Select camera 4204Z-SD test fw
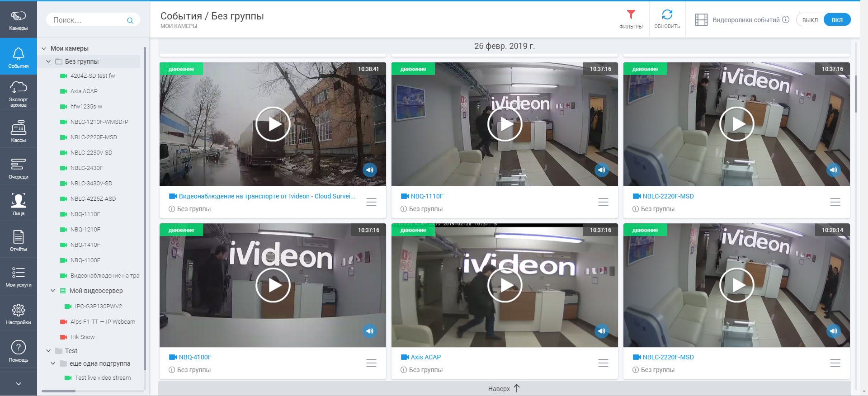Screen dimensions: 868x396 (x=93, y=76)
